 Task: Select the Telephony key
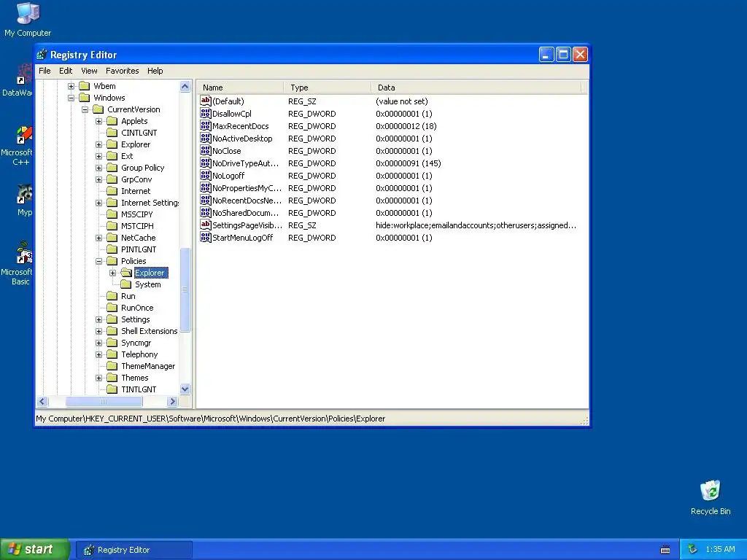139,354
